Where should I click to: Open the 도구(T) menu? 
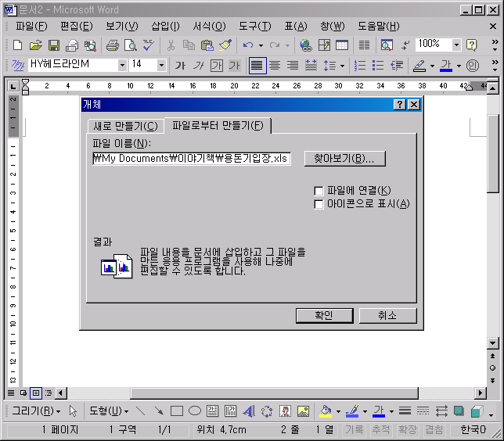click(x=255, y=26)
